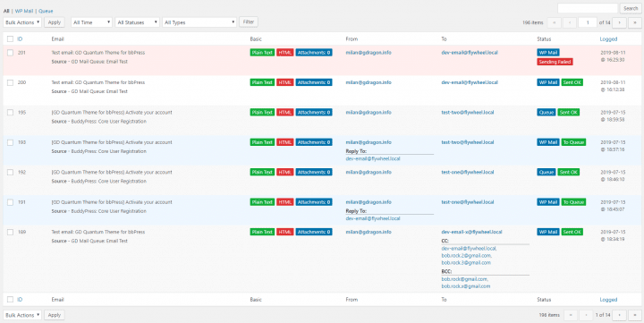Open recipient test-one@flywheel.local in row 192
This screenshot has height=323, width=644.
468,173
